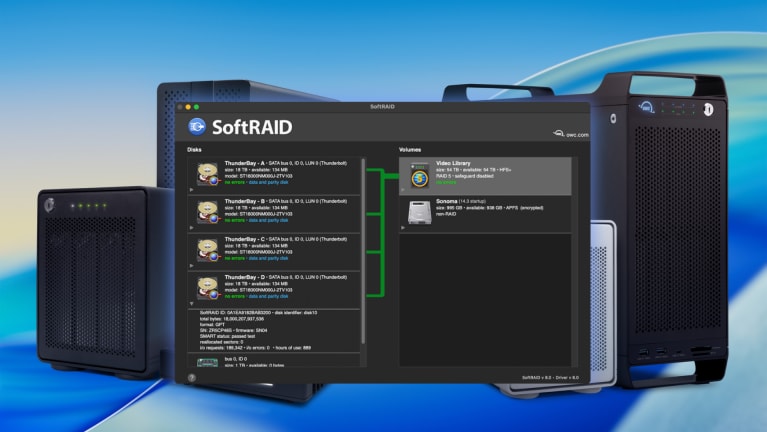767x432 pixels.
Task: Click the Volumes column header
Action: pyautogui.click(x=410, y=149)
